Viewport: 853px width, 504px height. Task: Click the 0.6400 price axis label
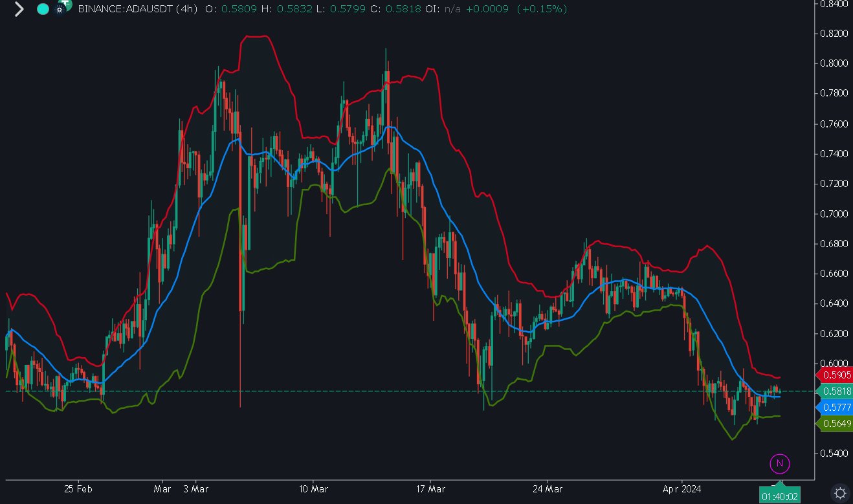pos(833,303)
